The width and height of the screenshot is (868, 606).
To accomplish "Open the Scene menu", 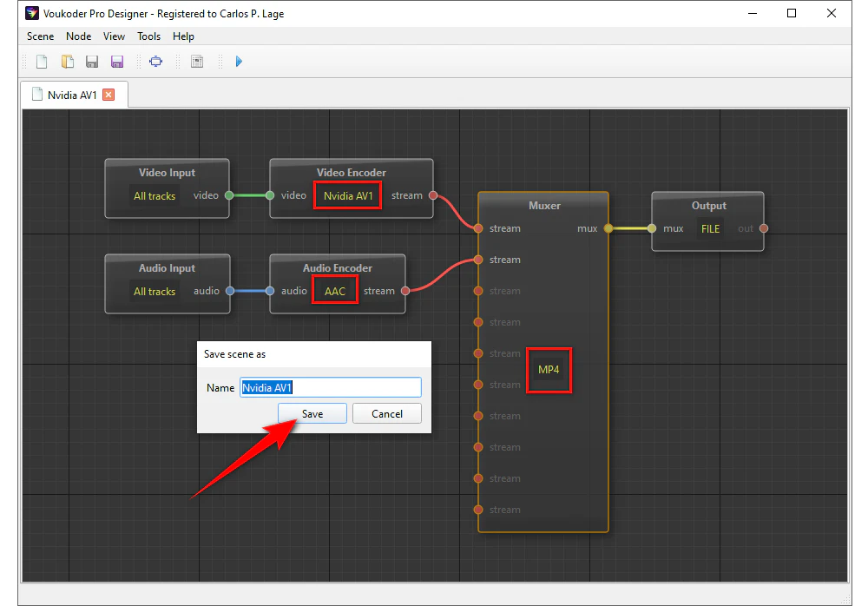I will click(x=40, y=36).
